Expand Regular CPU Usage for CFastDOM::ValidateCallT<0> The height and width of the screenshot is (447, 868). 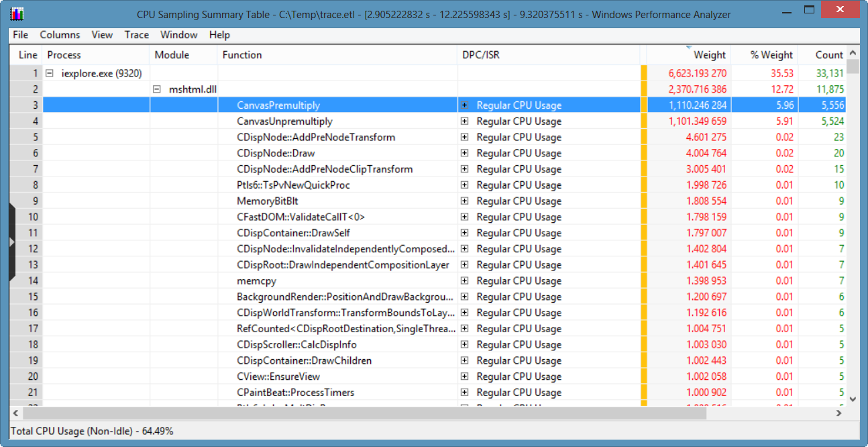click(x=464, y=217)
